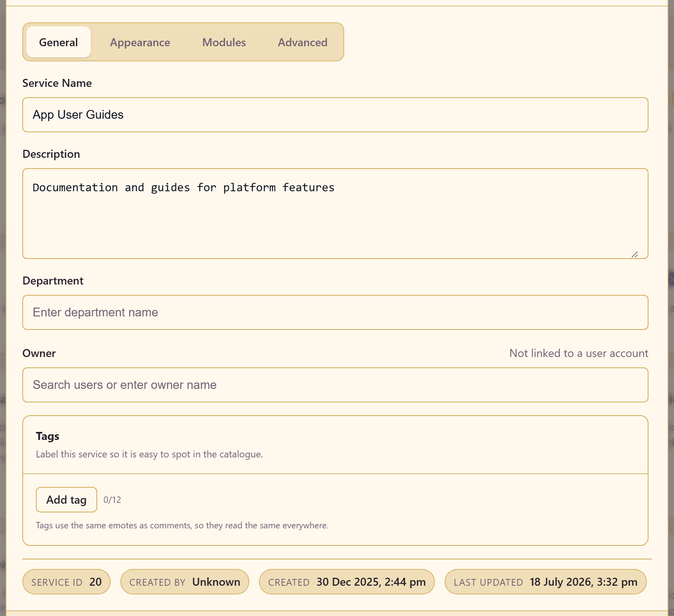The width and height of the screenshot is (674, 616).
Task: Go to the Modules tab
Action: coord(224,42)
